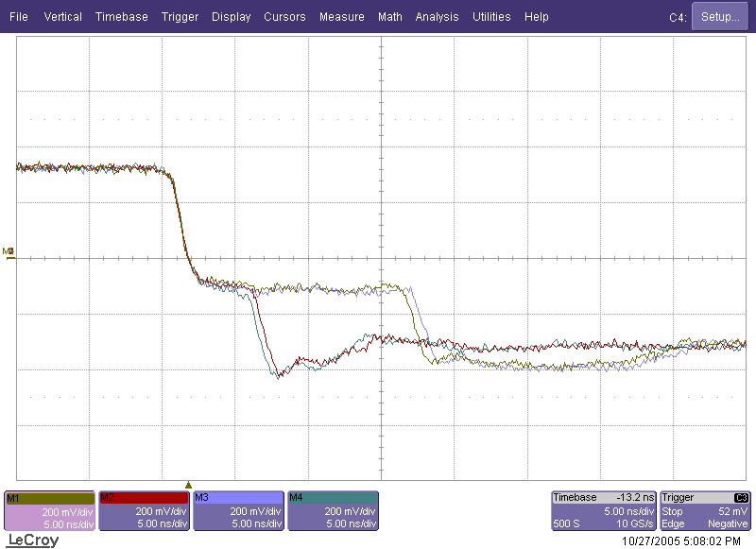756x549 pixels.
Task: Open the Cursors menu
Action: (x=284, y=17)
